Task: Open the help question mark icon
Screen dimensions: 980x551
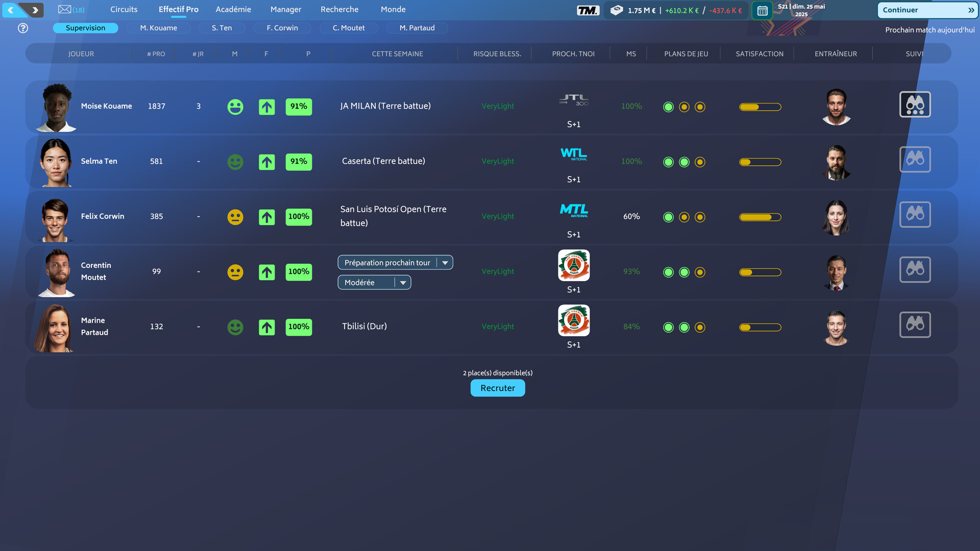Action: coord(23,28)
